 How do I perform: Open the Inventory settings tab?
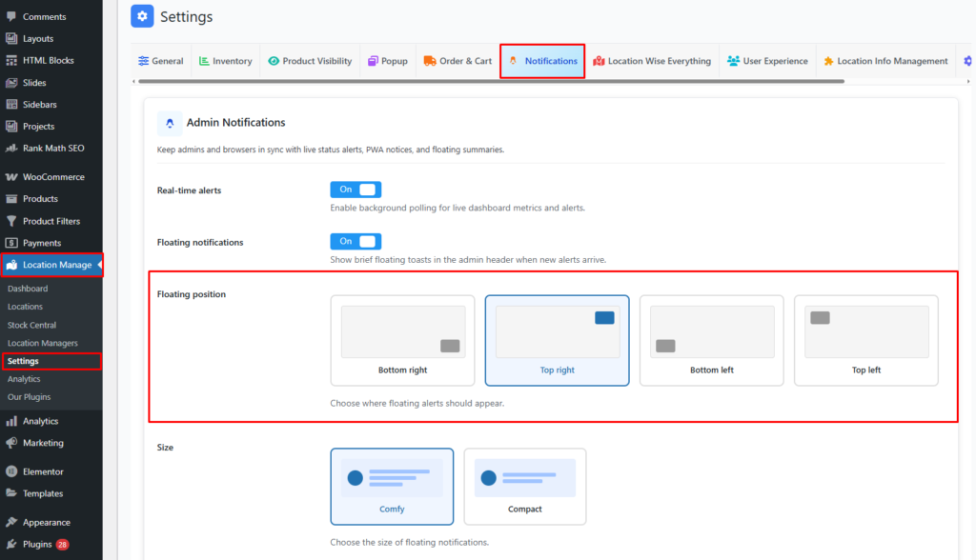tap(226, 61)
